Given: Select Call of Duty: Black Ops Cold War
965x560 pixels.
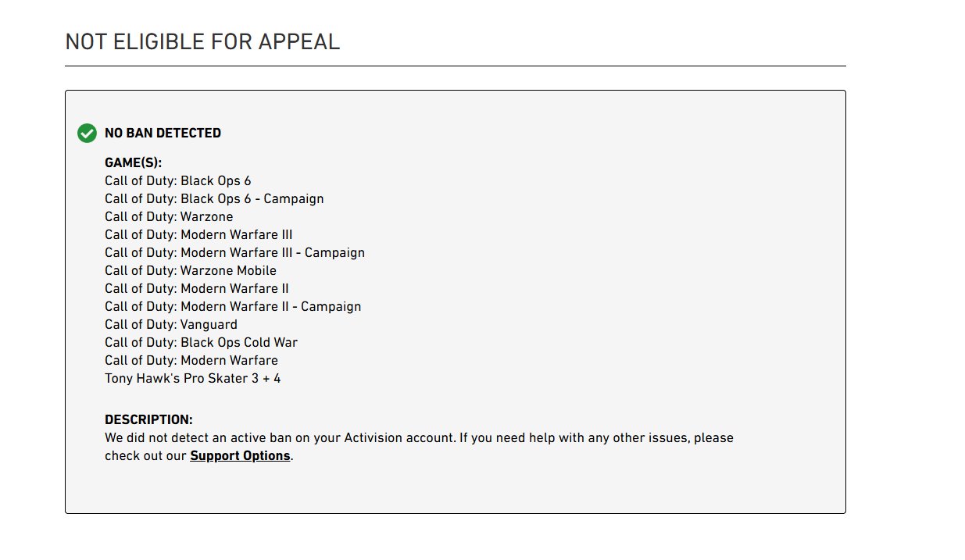Looking at the screenshot, I should click(201, 343).
